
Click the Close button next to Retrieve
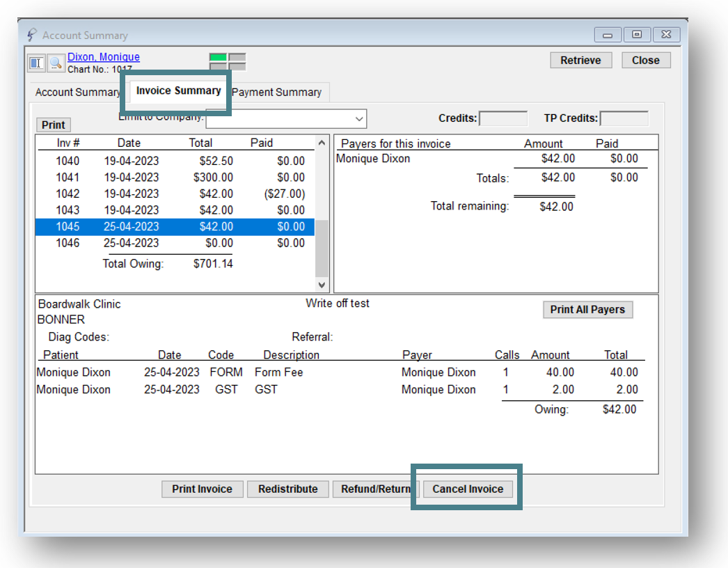pos(645,61)
